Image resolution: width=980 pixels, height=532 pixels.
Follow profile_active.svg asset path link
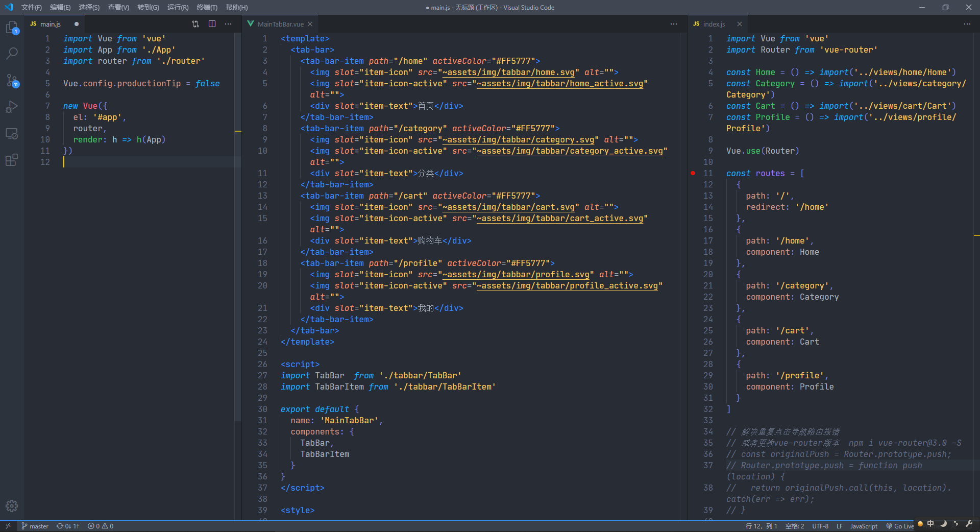tap(568, 286)
